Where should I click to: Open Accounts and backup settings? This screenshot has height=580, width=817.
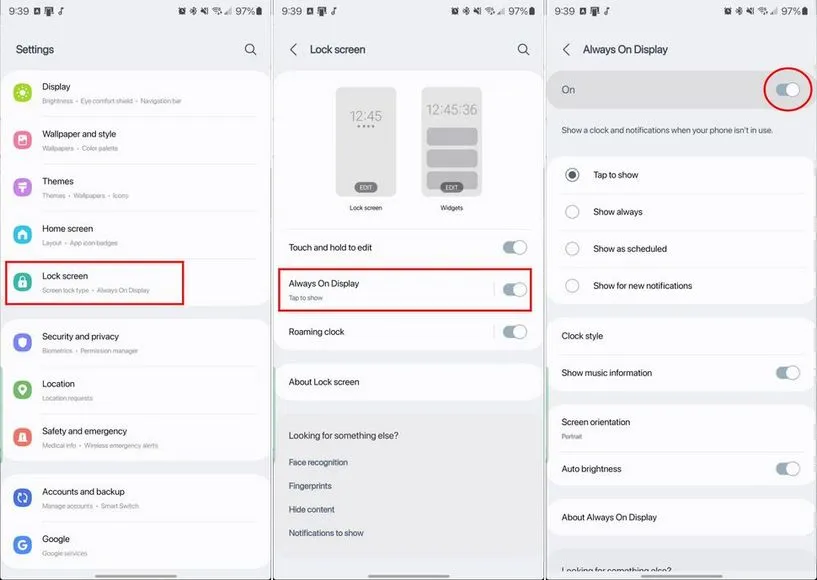[84, 497]
